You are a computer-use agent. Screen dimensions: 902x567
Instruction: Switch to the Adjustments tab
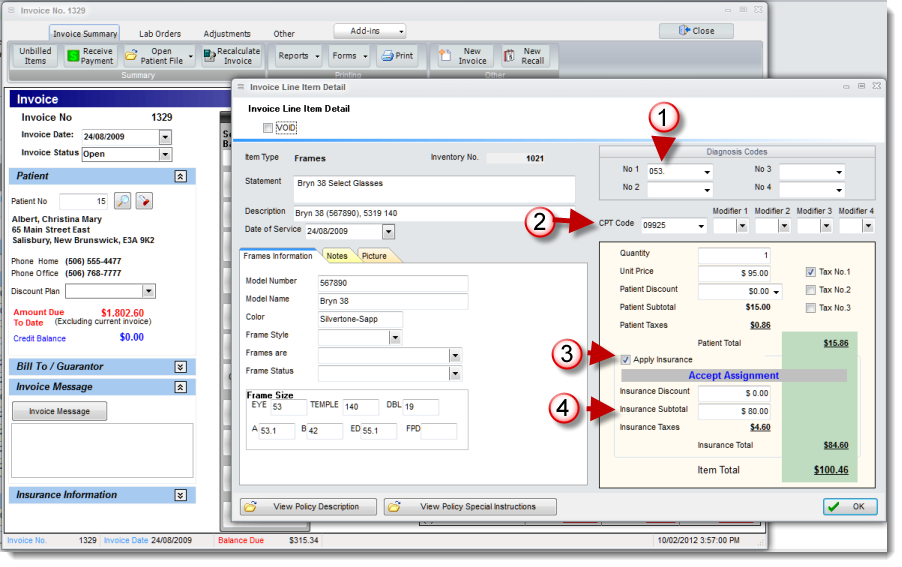227,34
